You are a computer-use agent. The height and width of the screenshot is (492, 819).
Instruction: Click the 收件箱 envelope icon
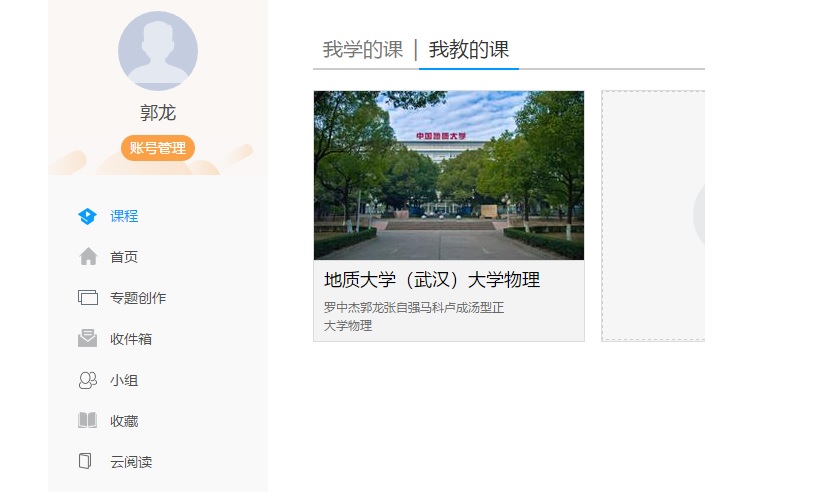tap(87, 338)
